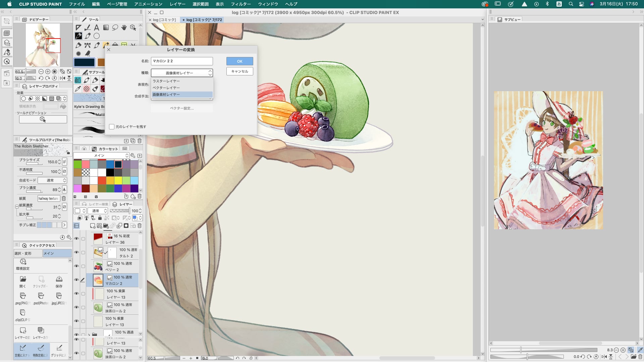This screenshot has width=644, height=362.
Task: Hide the レイヤー 36 layer eye icon
Action: [x=76, y=239]
